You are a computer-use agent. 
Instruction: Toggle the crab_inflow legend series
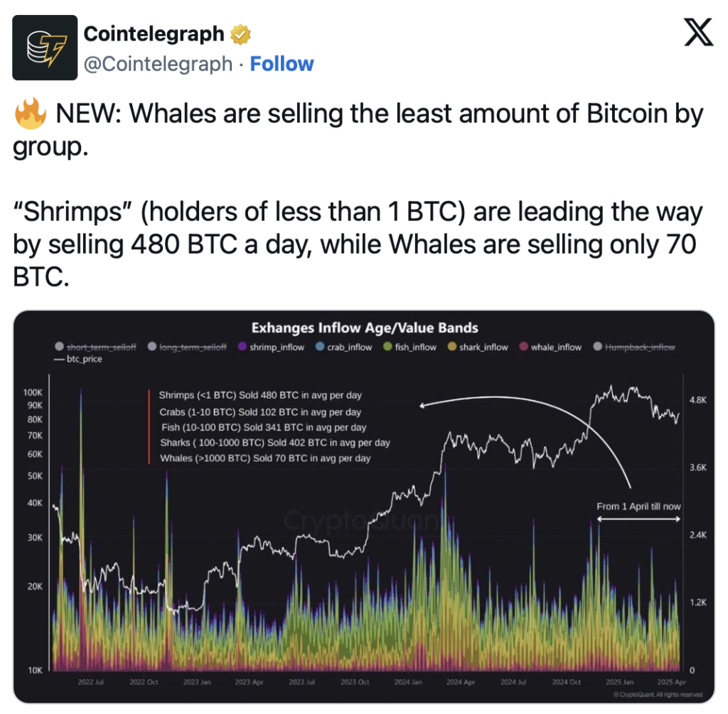click(344, 347)
